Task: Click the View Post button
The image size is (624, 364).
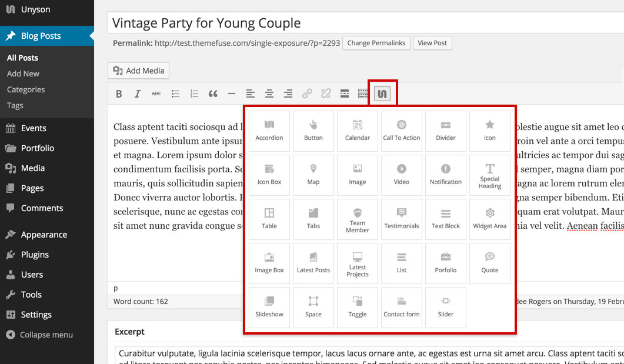Action: click(x=432, y=43)
